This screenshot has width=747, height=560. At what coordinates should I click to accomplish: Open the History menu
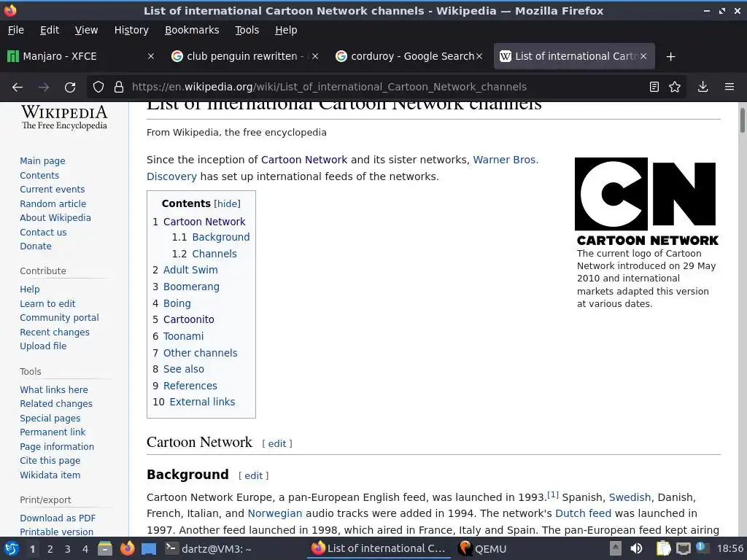pyautogui.click(x=131, y=30)
